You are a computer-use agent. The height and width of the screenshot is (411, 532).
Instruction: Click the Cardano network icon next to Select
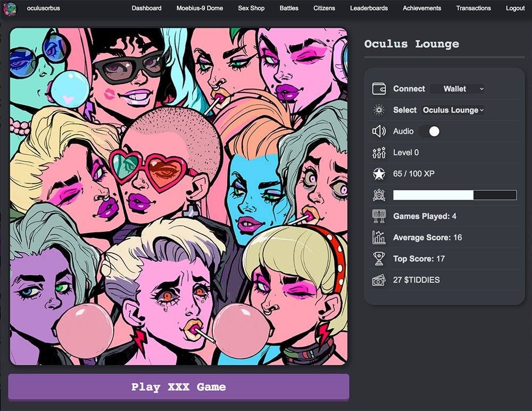coord(378,110)
